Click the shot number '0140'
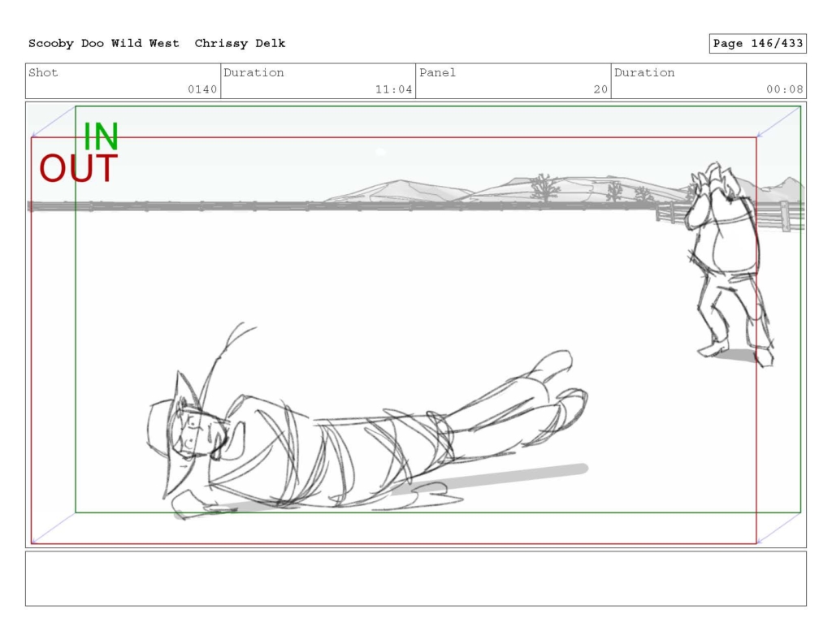Screen dimensions: 832x644 (x=202, y=89)
